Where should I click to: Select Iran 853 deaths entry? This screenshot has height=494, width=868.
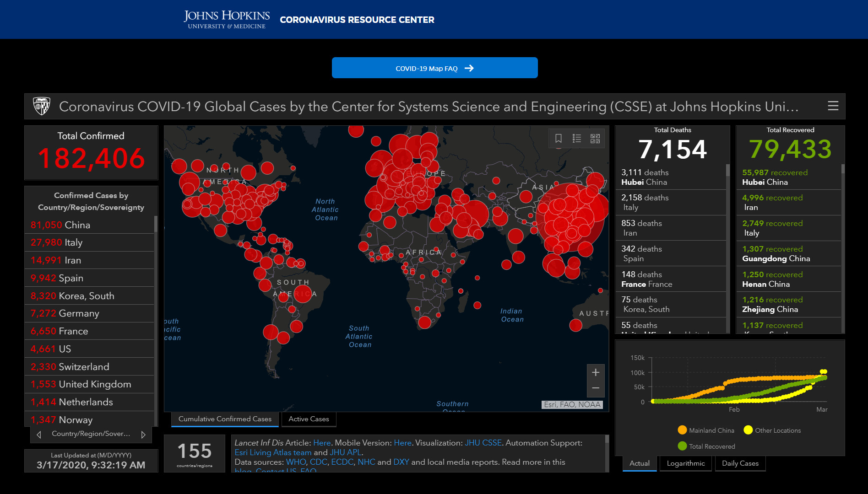671,228
